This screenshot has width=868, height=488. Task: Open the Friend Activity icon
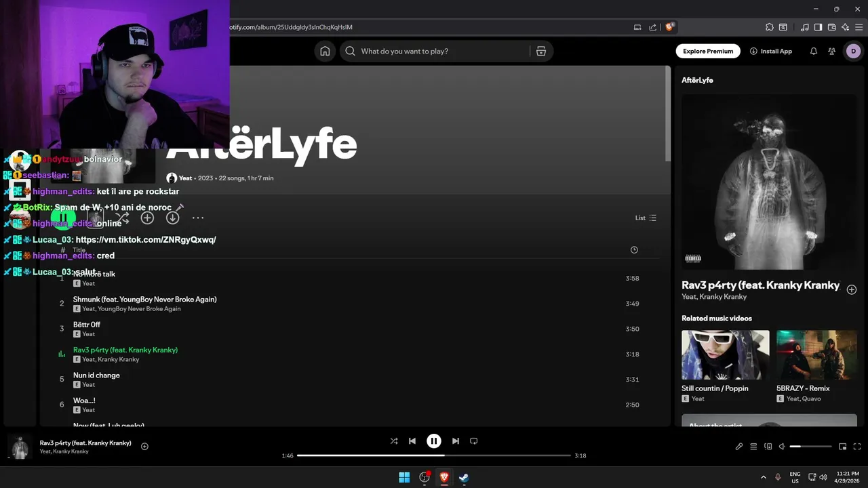click(831, 51)
